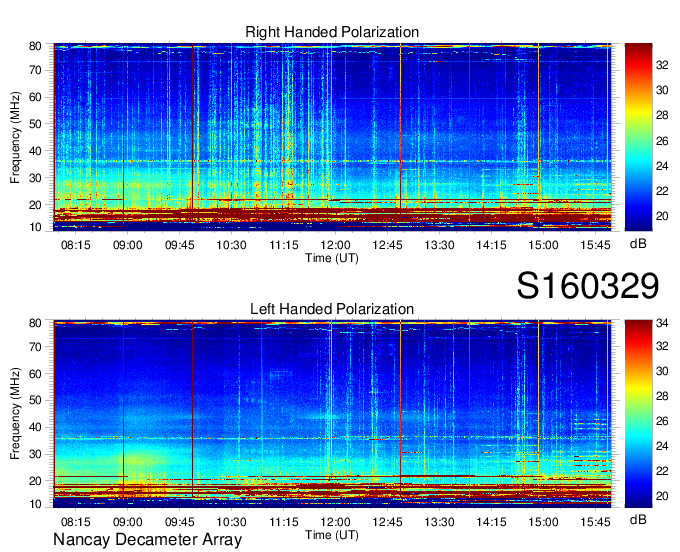Select the S160329 observation label
Image resolution: width=680 pixels, height=552 pixels.
pyautogui.click(x=588, y=286)
